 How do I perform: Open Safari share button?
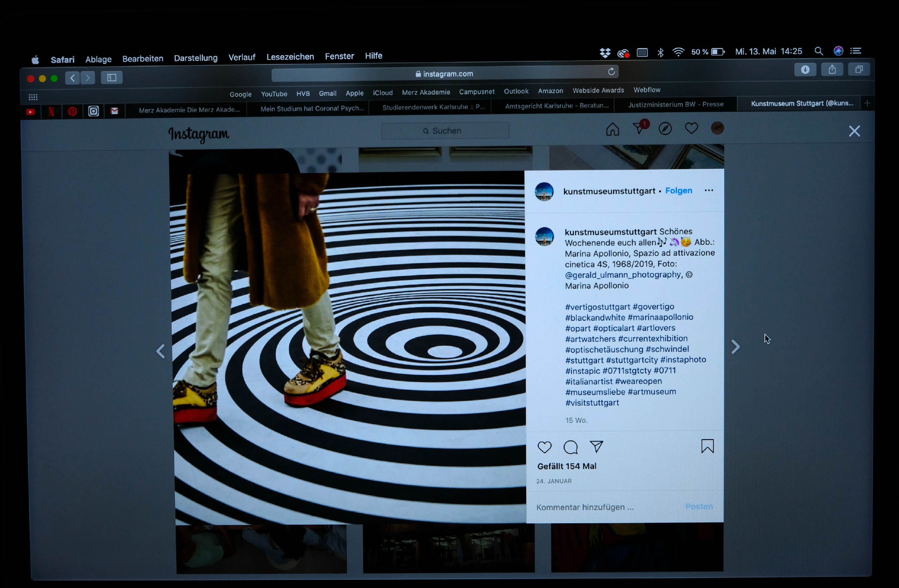(832, 70)
